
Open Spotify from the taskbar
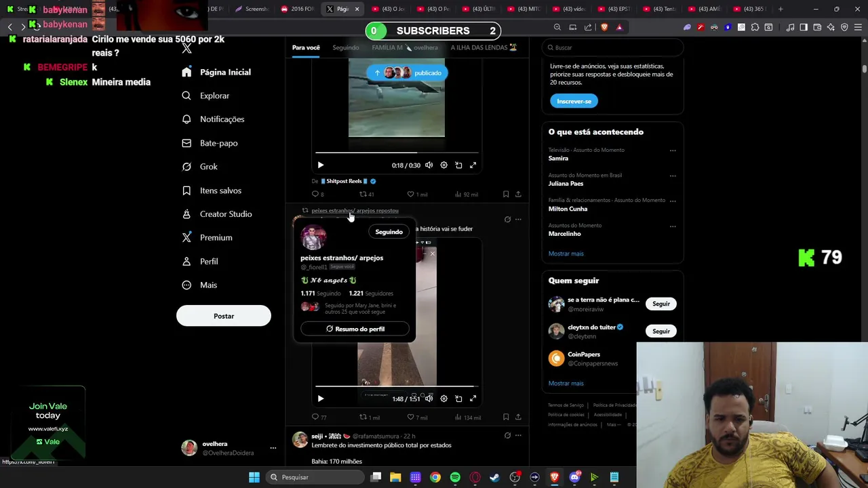tap(455, 477)
